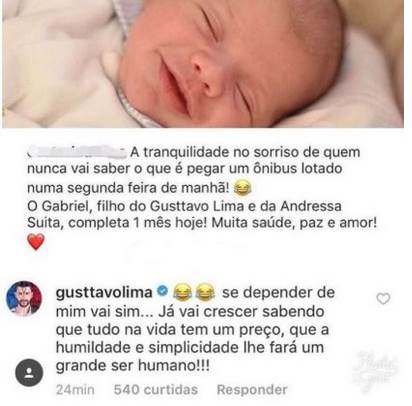The width and height of the screenshot is (412, 406).
Task: Click the faint watermark logo at bottom right
Action: tap(375, 370)
